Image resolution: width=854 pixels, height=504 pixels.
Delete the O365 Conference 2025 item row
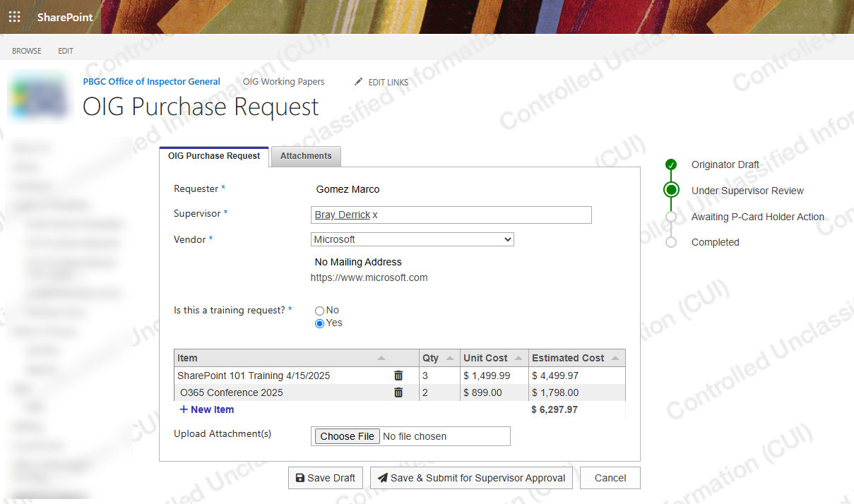398,392
